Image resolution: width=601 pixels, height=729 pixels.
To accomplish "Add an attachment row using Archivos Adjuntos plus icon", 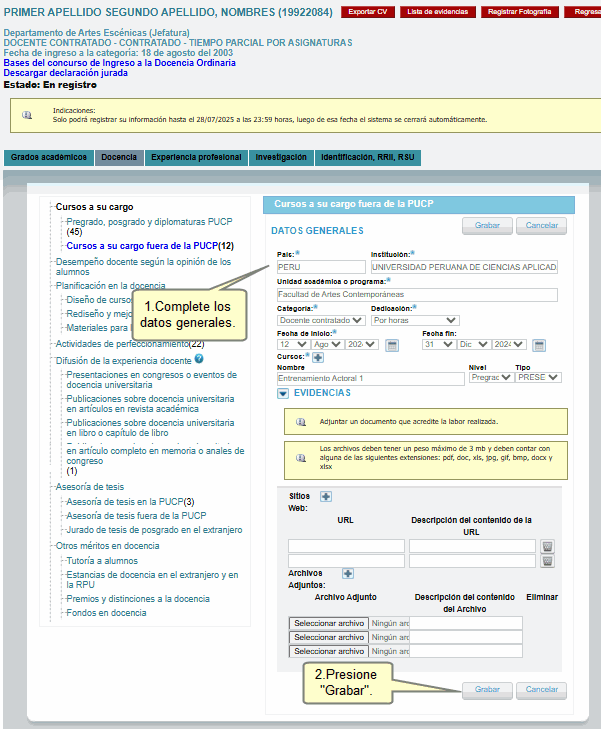I will tap(348, 573).
